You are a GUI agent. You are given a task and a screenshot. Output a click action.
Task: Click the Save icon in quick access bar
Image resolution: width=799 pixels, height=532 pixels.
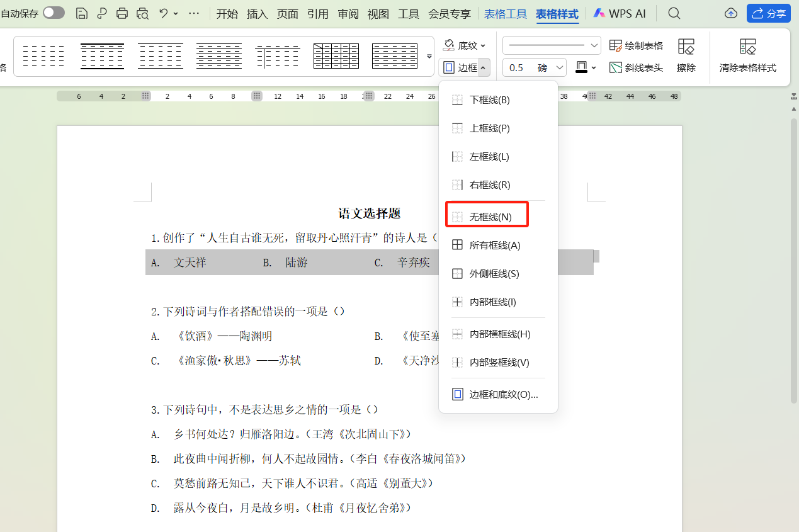pos(82,13)
